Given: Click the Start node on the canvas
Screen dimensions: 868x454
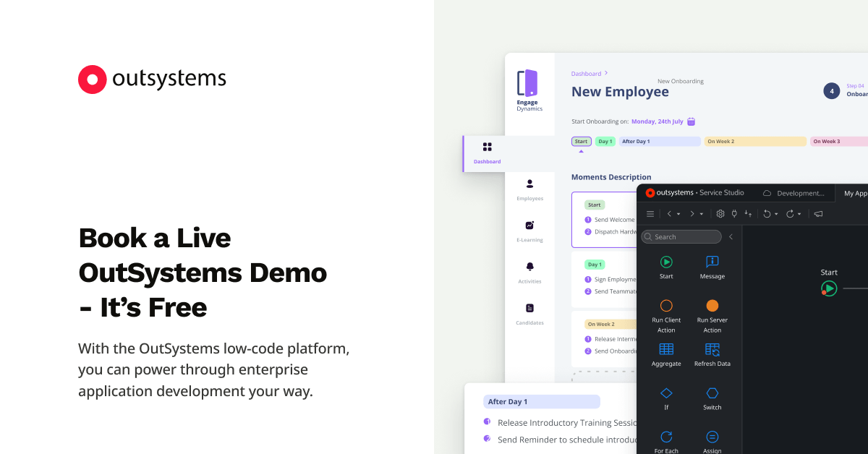Looking at the screenshot, I should click(x=829, y=288).
